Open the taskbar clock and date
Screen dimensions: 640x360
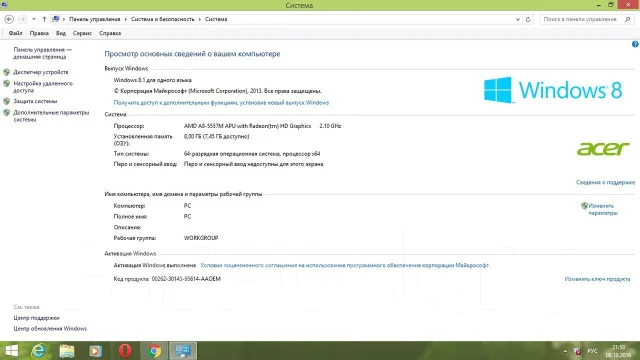point(618,351)
